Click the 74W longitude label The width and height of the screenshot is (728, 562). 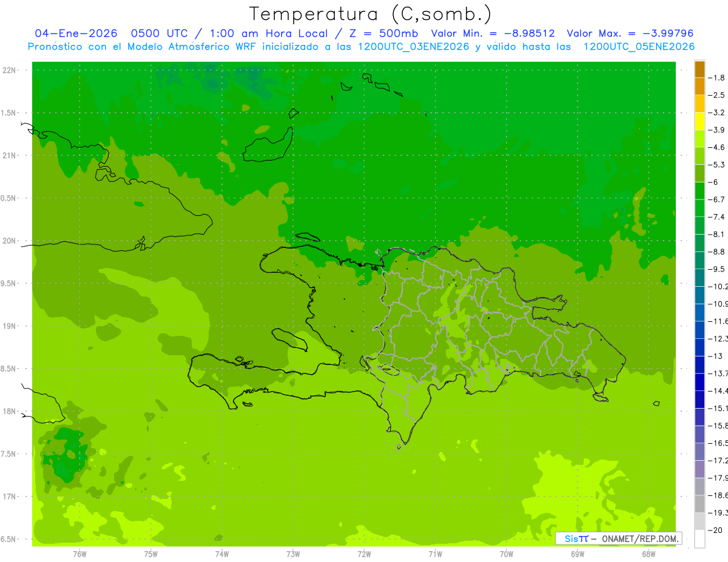click(x=222, y=554)
